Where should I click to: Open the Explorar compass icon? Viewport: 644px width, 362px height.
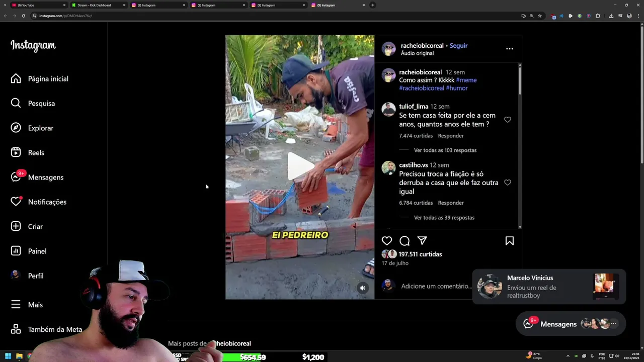pyautogui.click(x=16, y=128)
